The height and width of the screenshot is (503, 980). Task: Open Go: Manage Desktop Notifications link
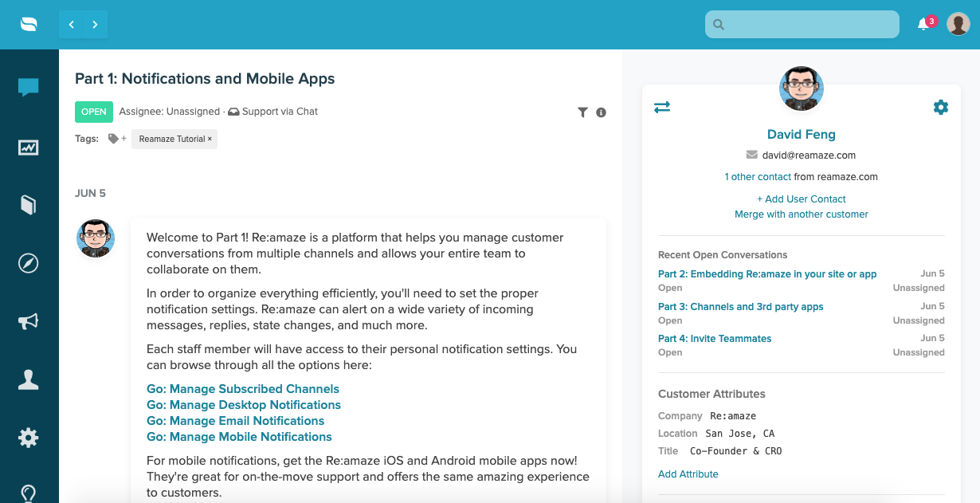pos(244,405)
